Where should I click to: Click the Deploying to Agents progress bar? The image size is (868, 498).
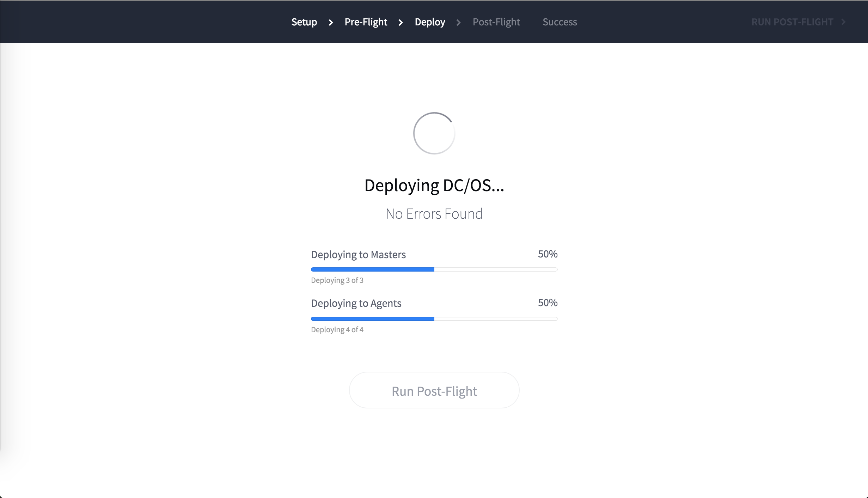pyautogui.click(x=434, y=319)
